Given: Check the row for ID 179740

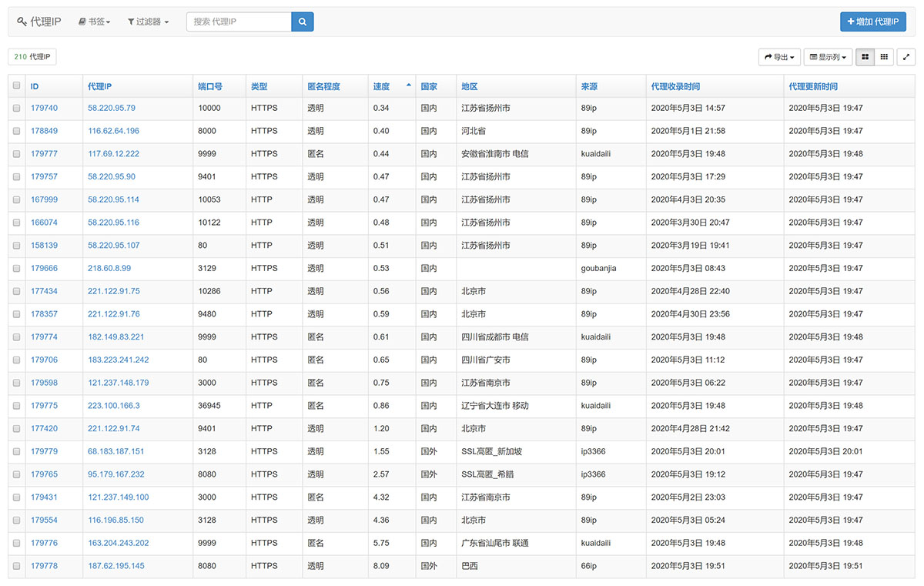Looking at the screenshot, I should (x=17, y=109).
